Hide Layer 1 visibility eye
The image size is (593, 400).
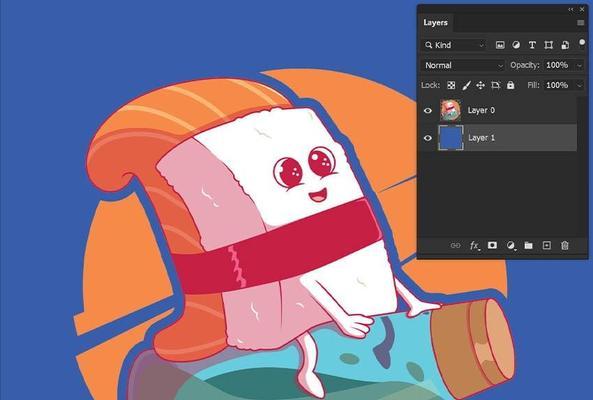[x=428, y=138]
